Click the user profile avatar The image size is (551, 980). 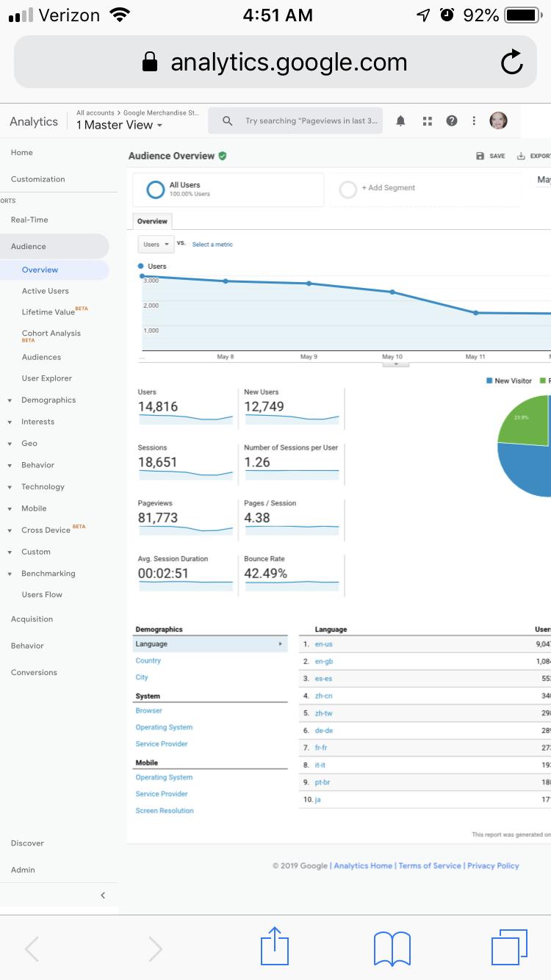coord(498,121)
